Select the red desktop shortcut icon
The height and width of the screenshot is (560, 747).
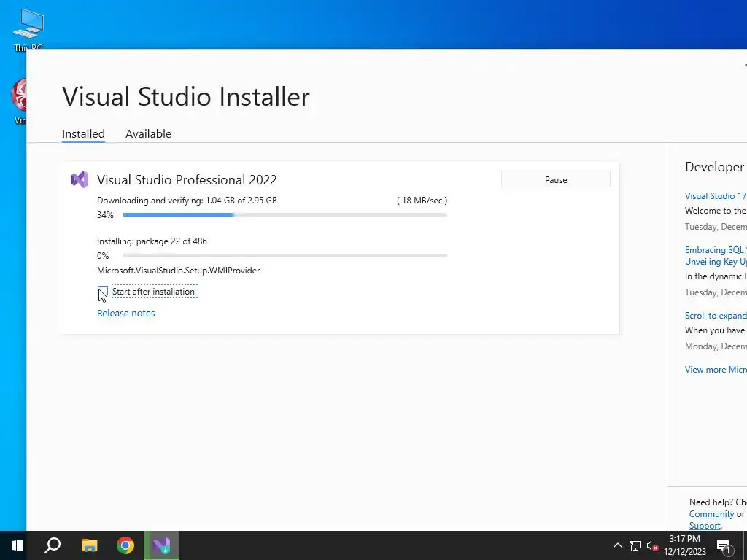click(x=19, y=101)
